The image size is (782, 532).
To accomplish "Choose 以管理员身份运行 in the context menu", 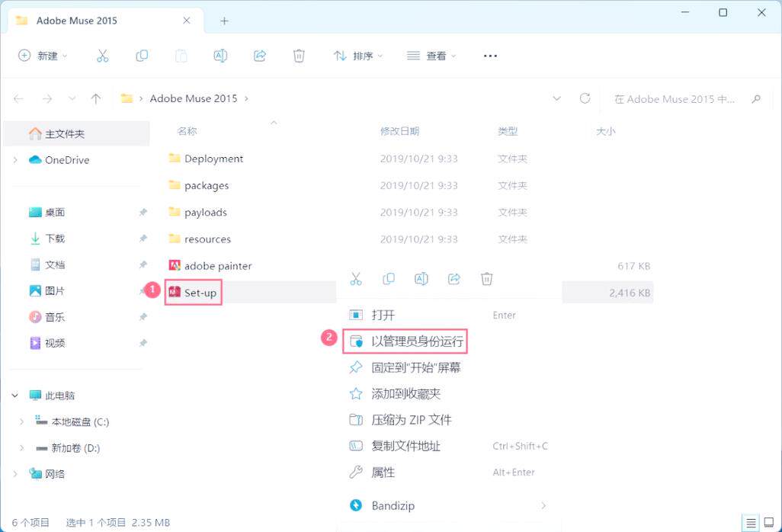I will pos(448,341).
